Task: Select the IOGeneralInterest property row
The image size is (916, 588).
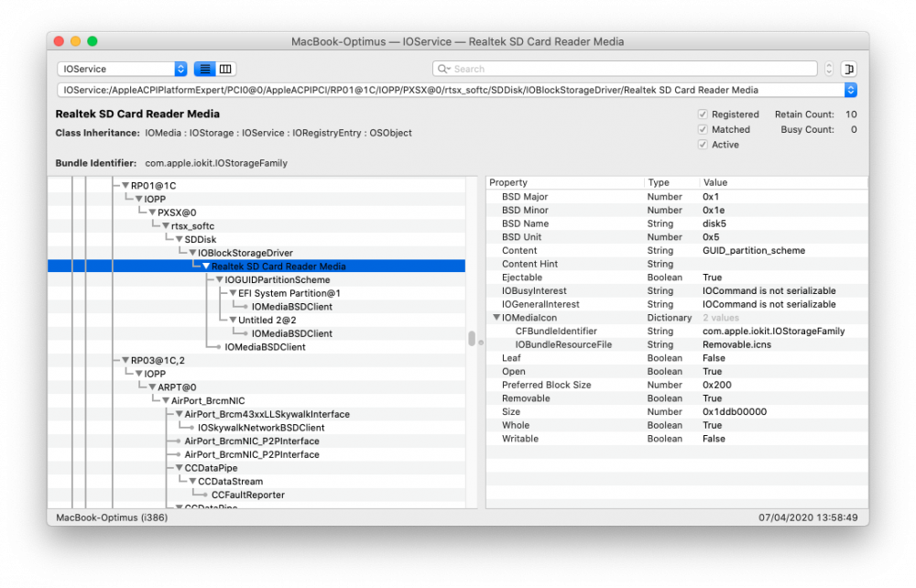Action: (x=677, y=304)
